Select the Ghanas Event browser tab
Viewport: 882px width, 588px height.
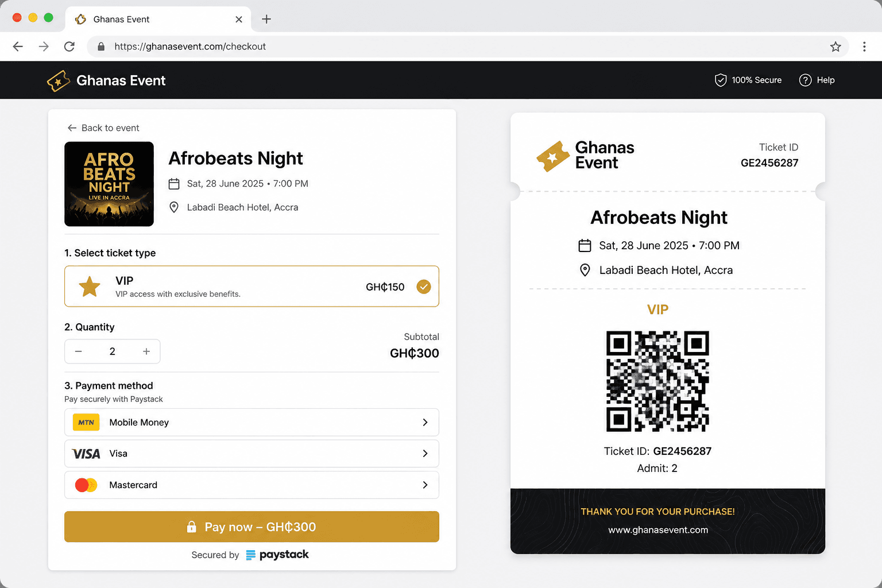click(x=158, y=19)
